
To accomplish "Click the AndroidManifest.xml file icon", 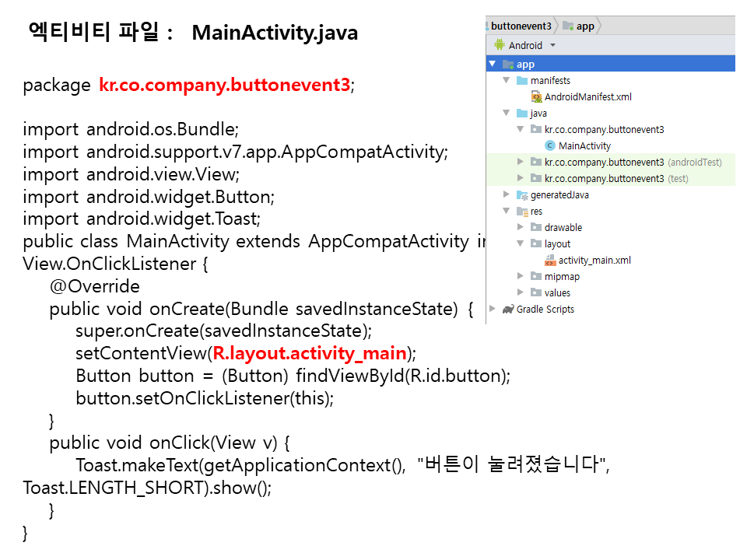I will tap(536, 97).
